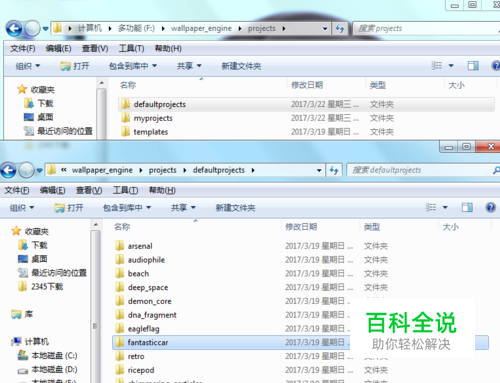This screenshot has width=500, height=383.
Task: Click 打开 button in defaultprojects window
Action: click(69, 208)
